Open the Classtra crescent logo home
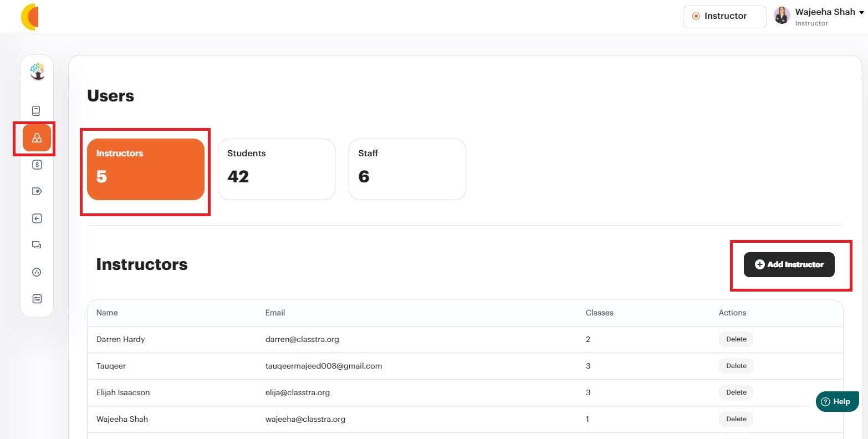 pyautogui.click(x=29, y=17)
